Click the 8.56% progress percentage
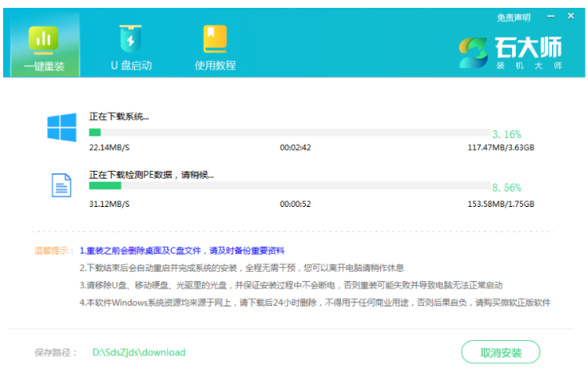Screen dimensions: 588x373 506,188
